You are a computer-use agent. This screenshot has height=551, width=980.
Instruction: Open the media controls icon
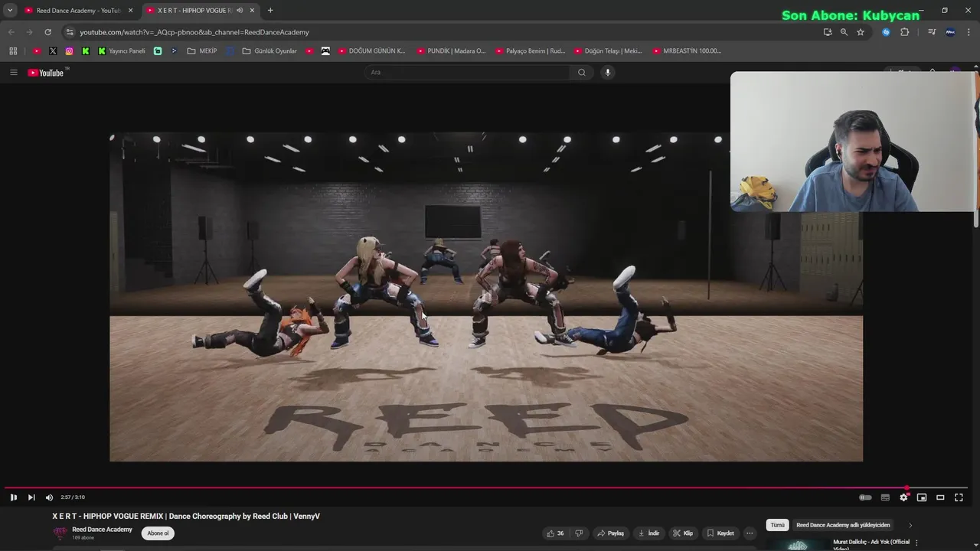coord(932,32)
